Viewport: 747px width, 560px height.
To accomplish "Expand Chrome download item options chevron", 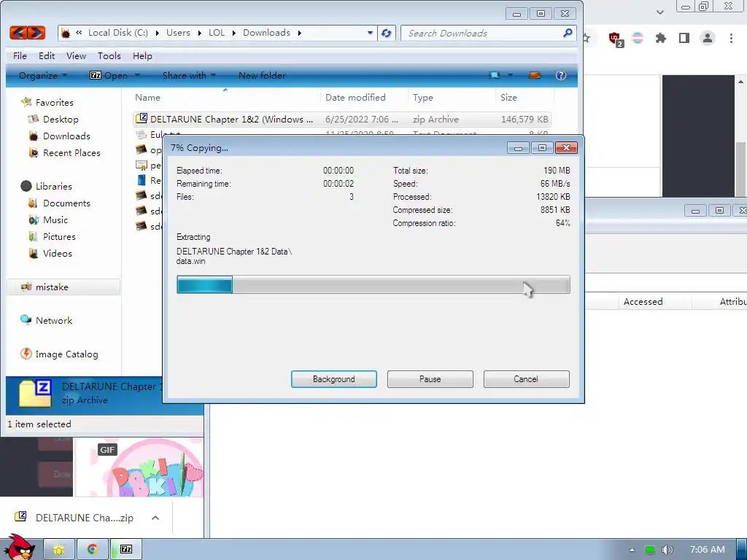I will coord(155,518).
